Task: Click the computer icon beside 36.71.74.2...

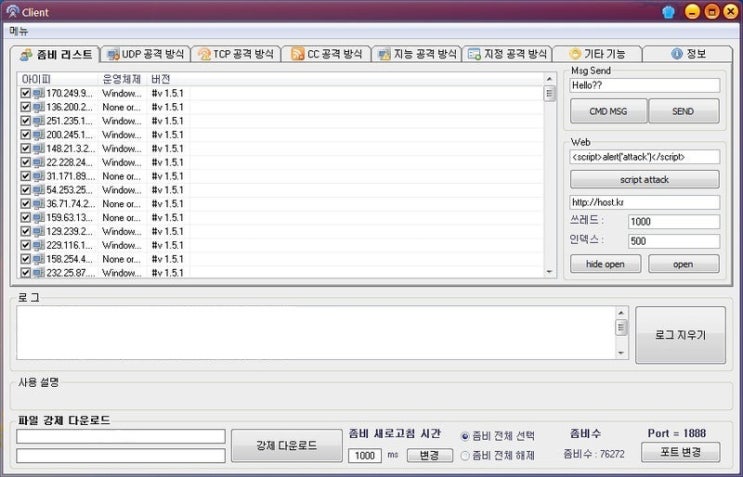Action: click(x=38, y=204)
